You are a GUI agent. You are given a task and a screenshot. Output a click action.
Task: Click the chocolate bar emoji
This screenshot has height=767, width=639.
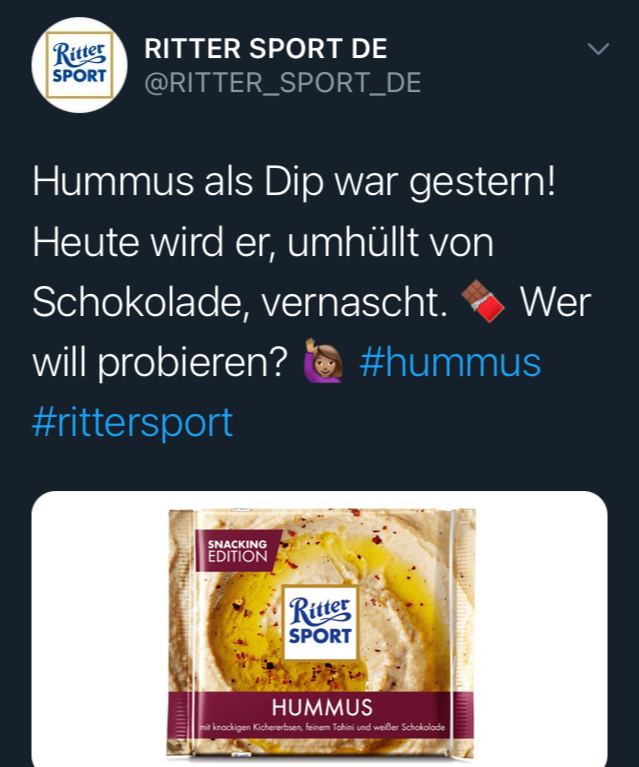point(483,301)
